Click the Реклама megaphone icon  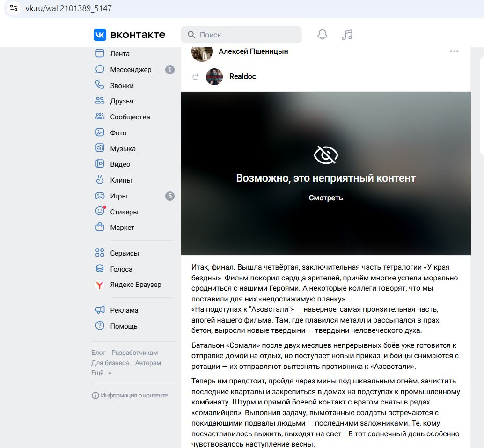coord(100,310)
